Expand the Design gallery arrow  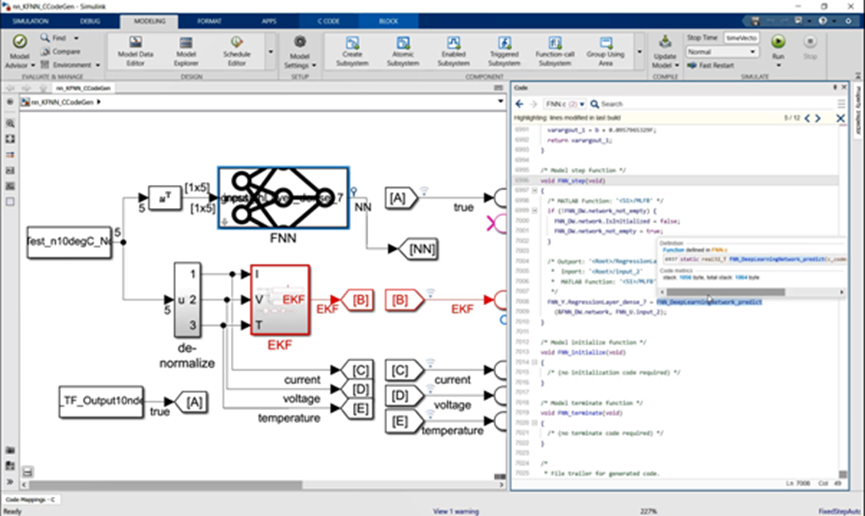pyautogui.click(x=270, y=52)
